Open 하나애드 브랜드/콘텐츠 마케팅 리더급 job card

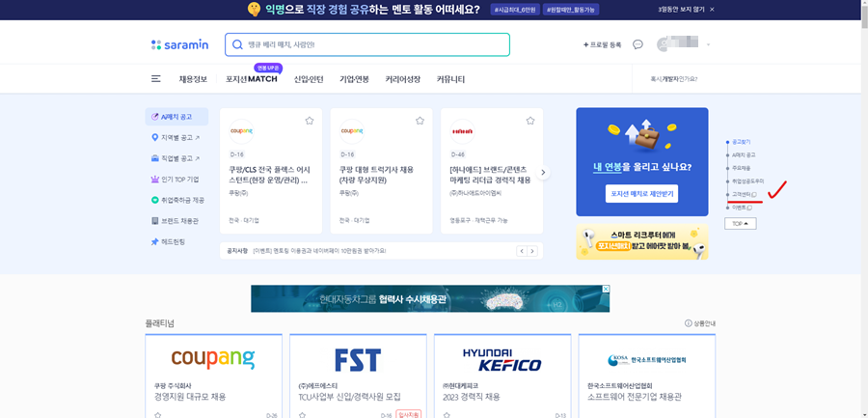pyautogui.click(x=492, y=171)
